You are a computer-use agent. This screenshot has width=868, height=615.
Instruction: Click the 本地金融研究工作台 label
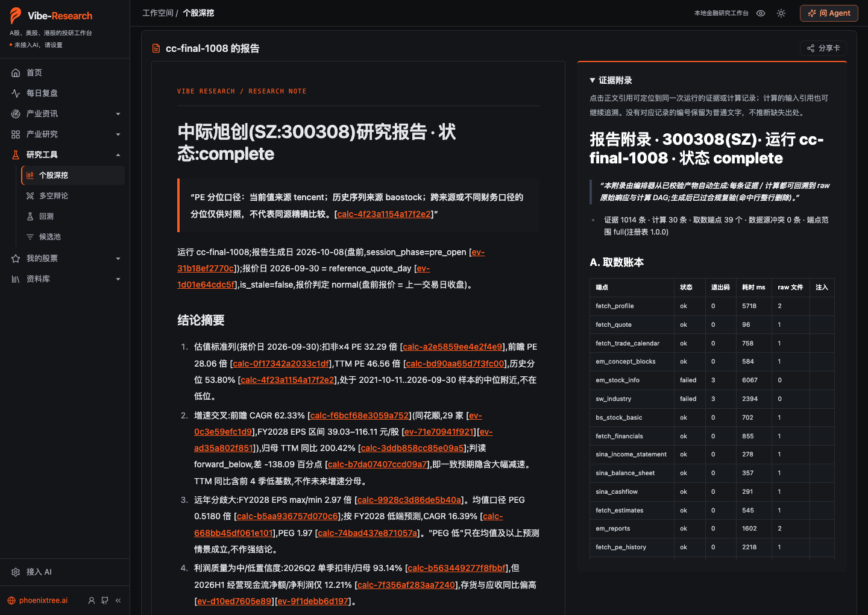click(722, 13)
